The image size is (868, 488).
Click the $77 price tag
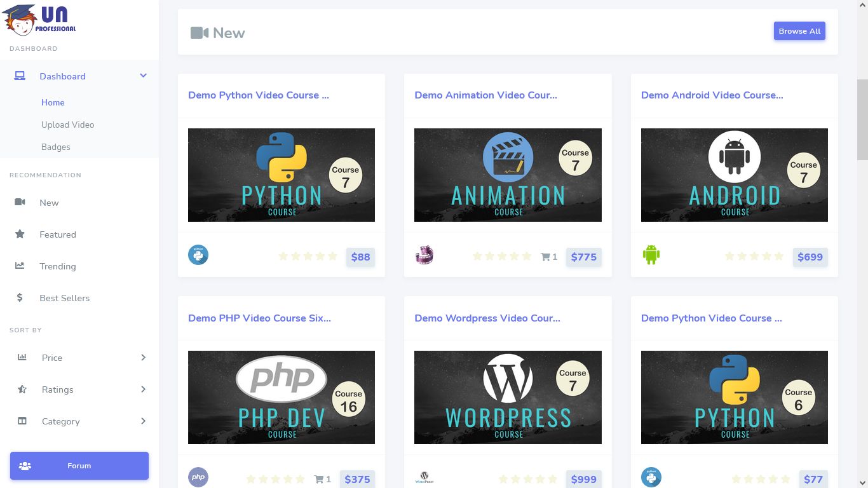[813, 479]
